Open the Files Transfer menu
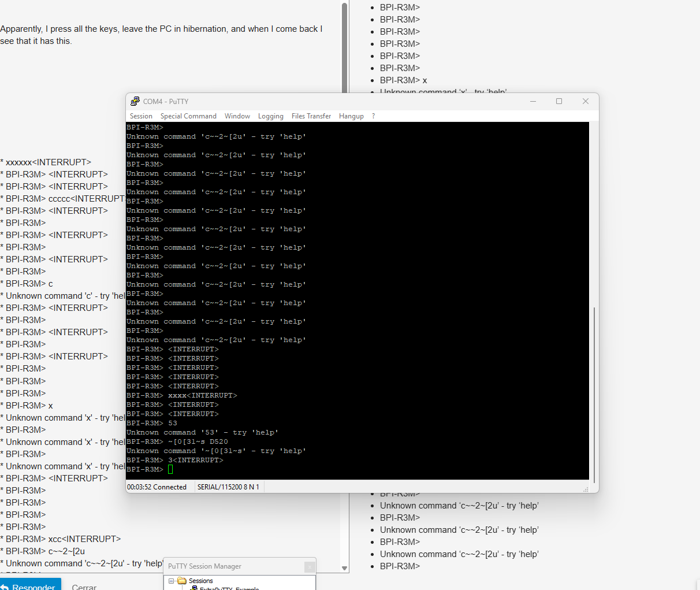The height and width of the screenshot is (590, 700). coord(311,116)
